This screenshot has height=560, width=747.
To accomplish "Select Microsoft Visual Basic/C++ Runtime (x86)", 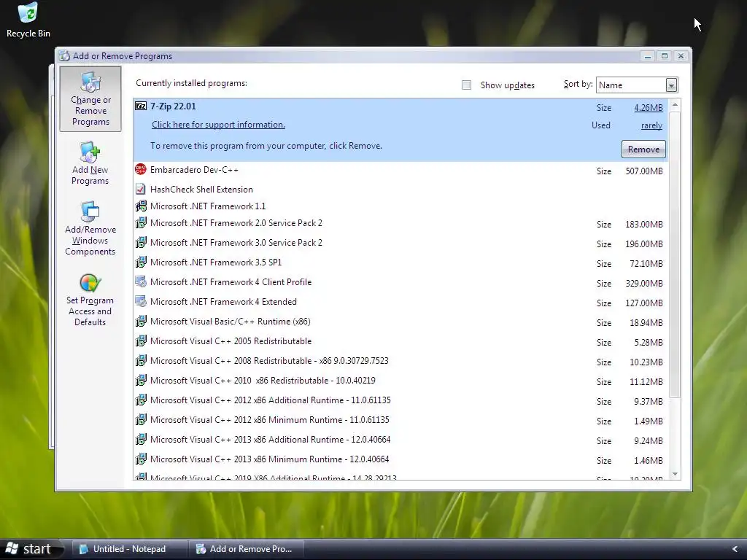I will coord(400,322).
